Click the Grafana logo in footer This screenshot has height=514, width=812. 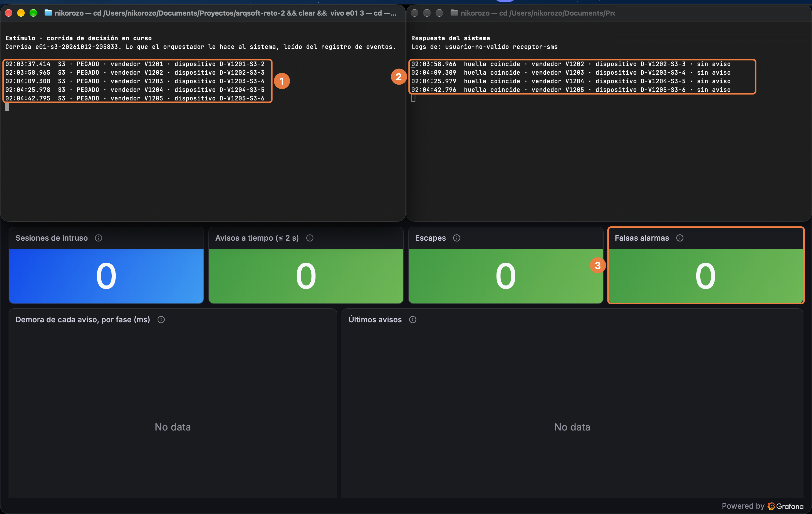[x=786, y=506]
